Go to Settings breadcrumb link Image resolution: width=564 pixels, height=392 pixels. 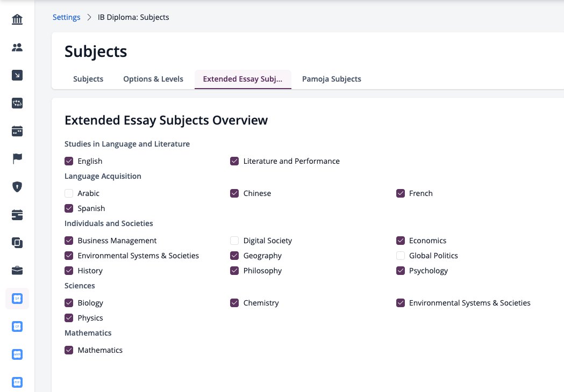coord(67,17)
